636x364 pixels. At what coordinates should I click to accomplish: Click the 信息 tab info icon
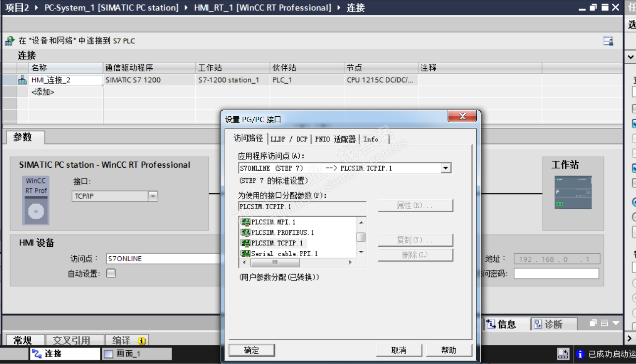click(x=491, y=324)
